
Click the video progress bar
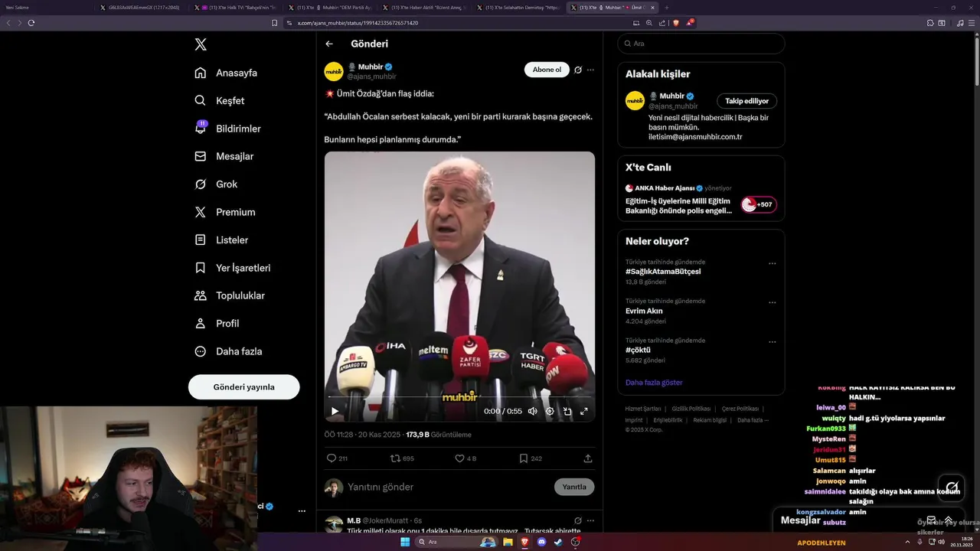[459, 397]
